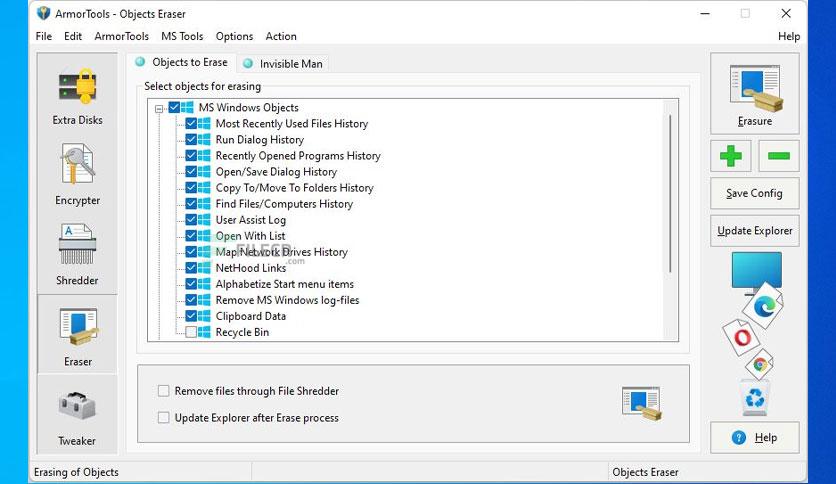This screenshot has height=484, width=836.
Task: Uncheck Recently Opened Programs History
Action: pos(191,156)
